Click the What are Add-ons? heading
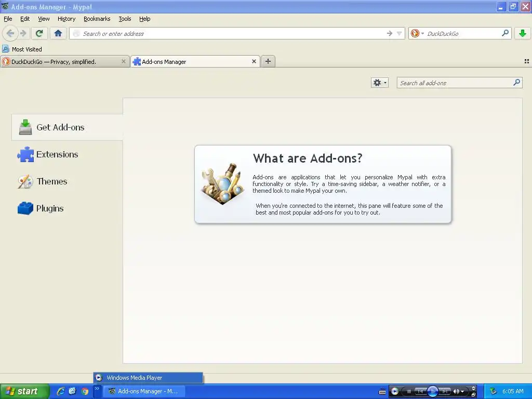This screenshot has width=532, height=399. [308, 158]
